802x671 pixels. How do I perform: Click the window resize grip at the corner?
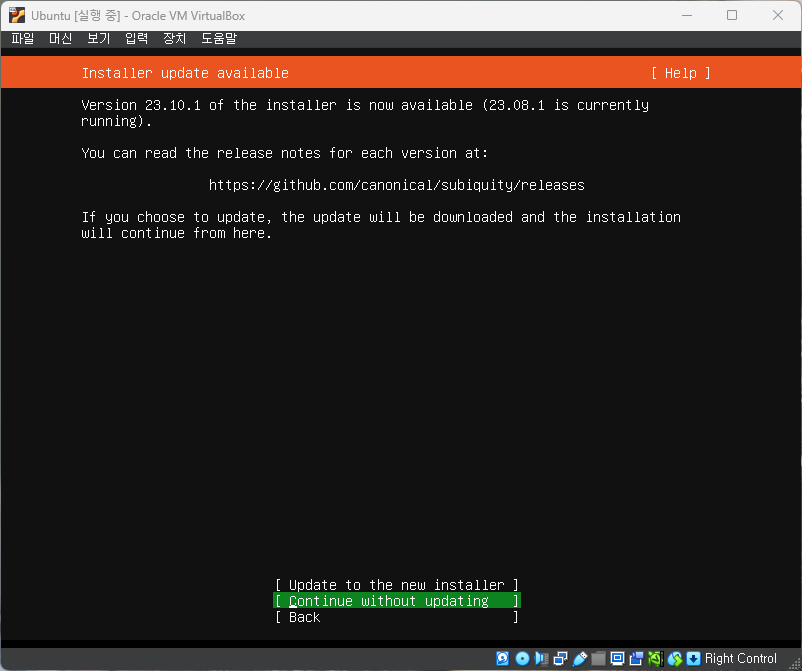click(x=794, y=663)
